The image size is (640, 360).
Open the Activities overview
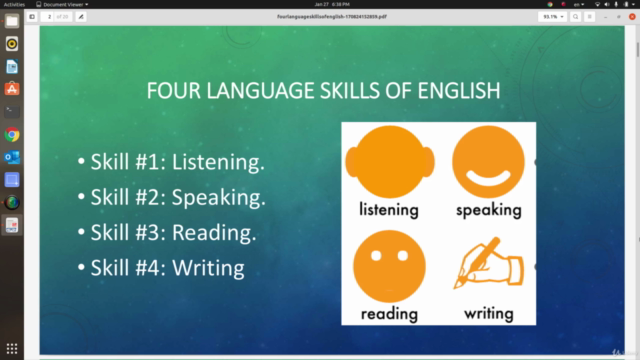tap(14, 4)
